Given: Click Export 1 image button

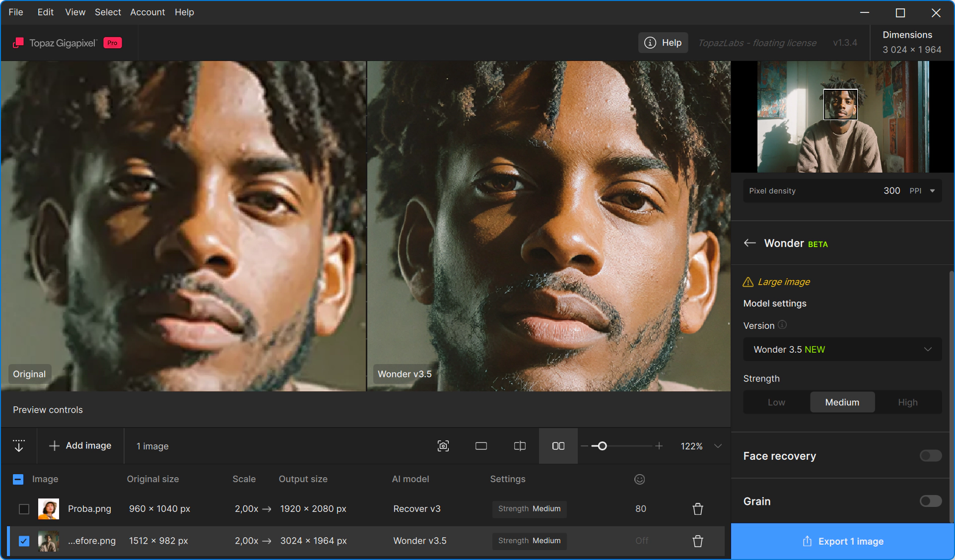Looking at the screenshot, I should [x=842, y=542].
